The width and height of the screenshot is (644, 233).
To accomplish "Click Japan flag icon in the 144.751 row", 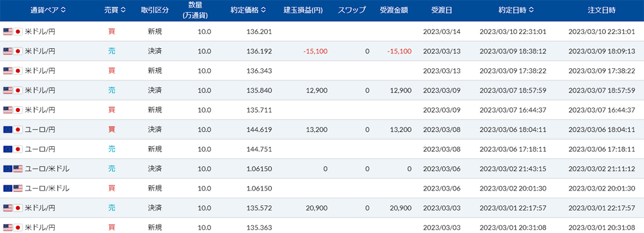I will (17, 149).
